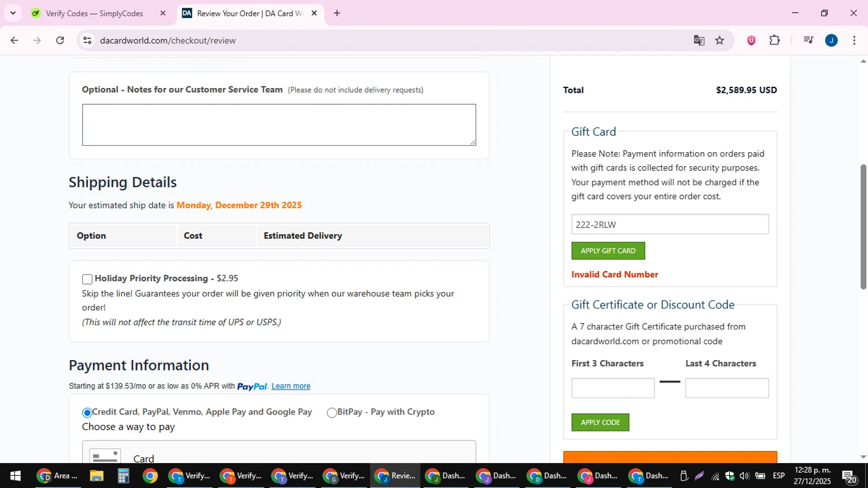Select the Review Your Order tab

[249, 13]
